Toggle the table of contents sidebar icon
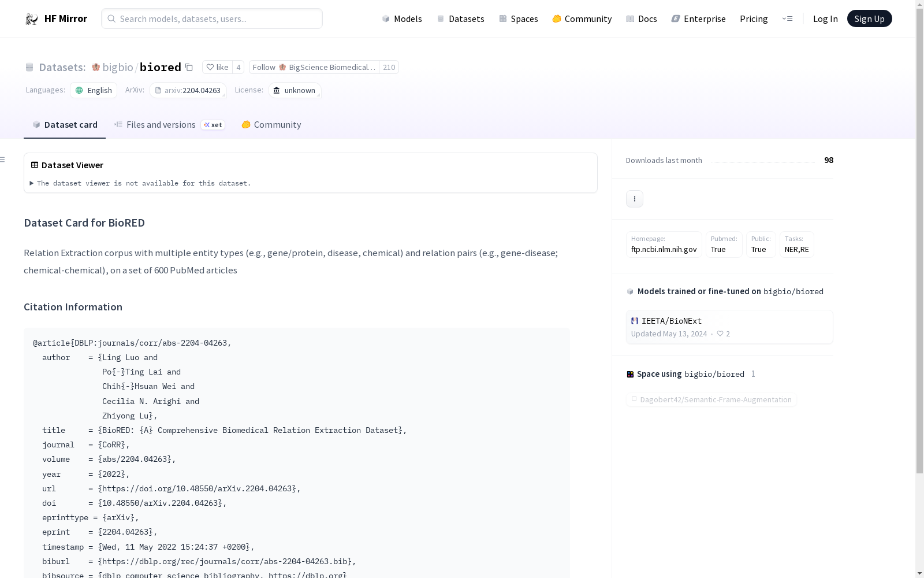This screenshot has height=578, width=924. tap(3, 160)
